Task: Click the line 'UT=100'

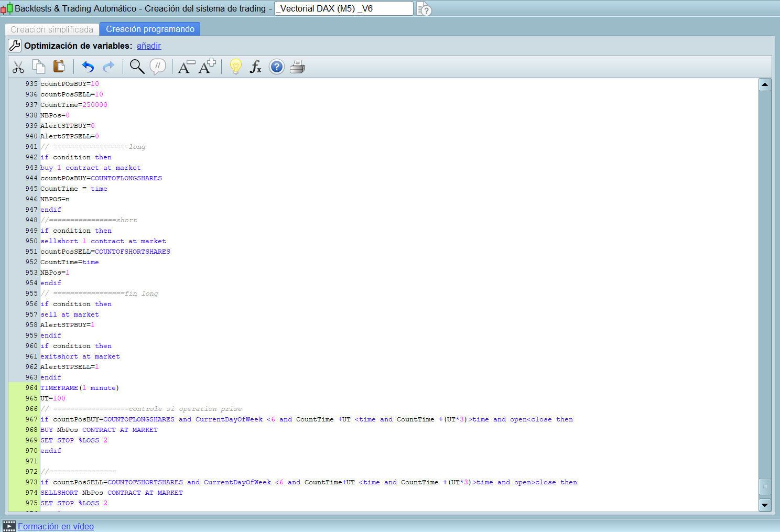Action: pos(53,398)
